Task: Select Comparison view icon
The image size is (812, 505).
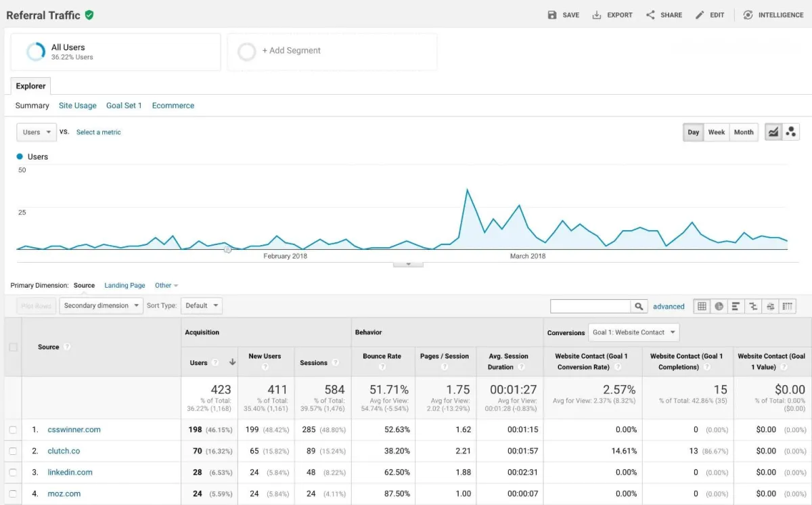Action: [753, 307]
